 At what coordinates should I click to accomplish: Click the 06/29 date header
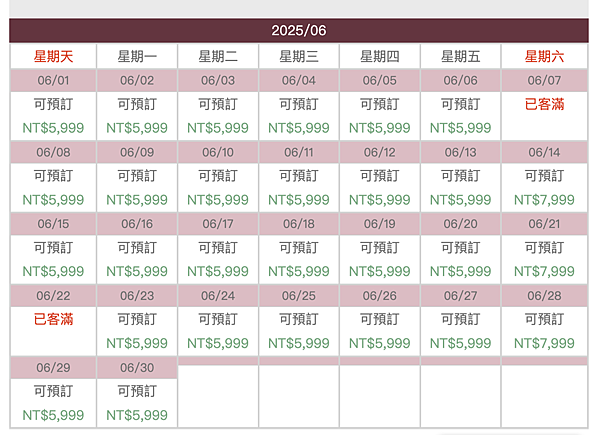53,368
